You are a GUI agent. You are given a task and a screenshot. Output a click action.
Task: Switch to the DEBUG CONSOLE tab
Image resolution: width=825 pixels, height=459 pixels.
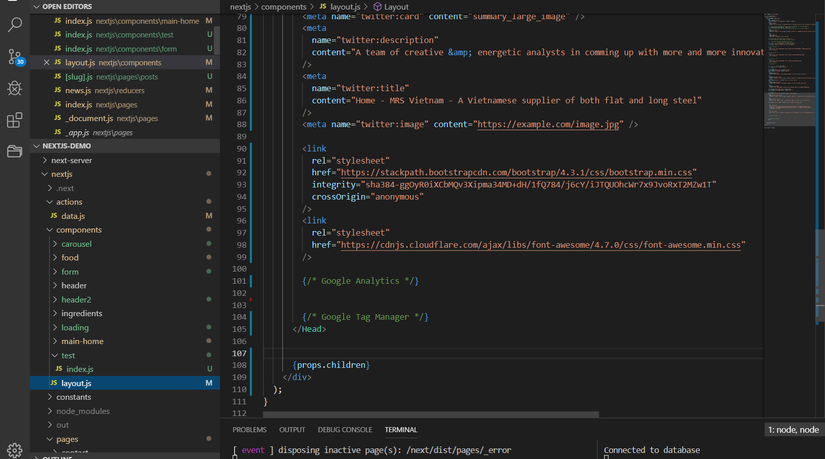click(x=344, y=430)
